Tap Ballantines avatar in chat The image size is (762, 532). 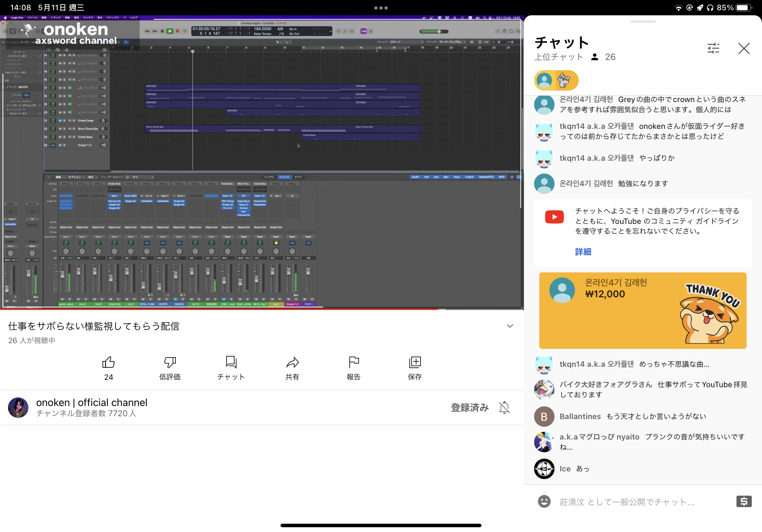click(544, 416)
